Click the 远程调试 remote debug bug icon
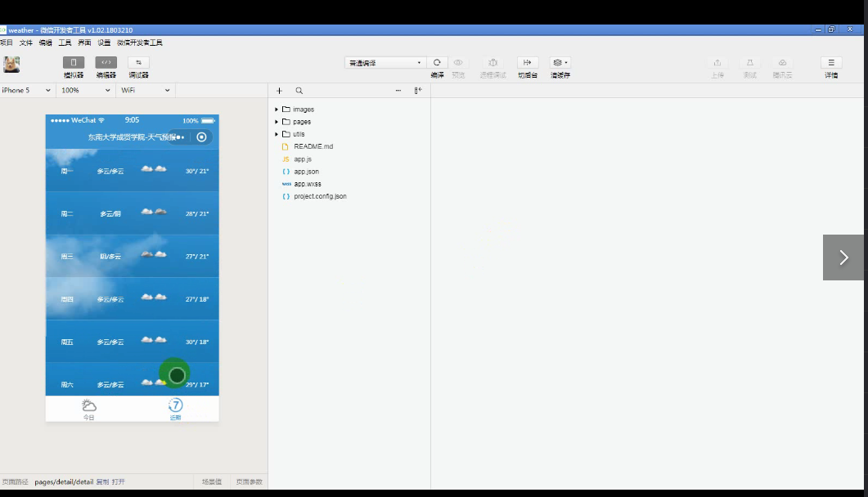Image resolution: width=868 pixels, height=497 pixels. 492,62
